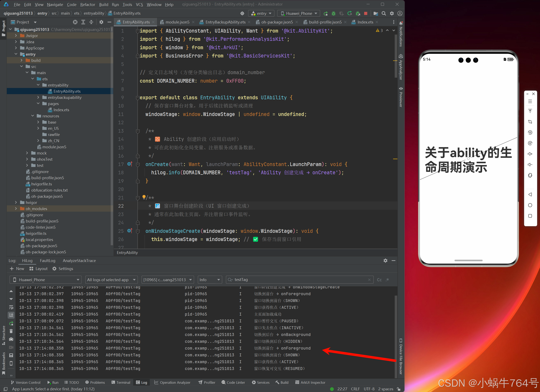Toggle match case Cc in log search

379,280
